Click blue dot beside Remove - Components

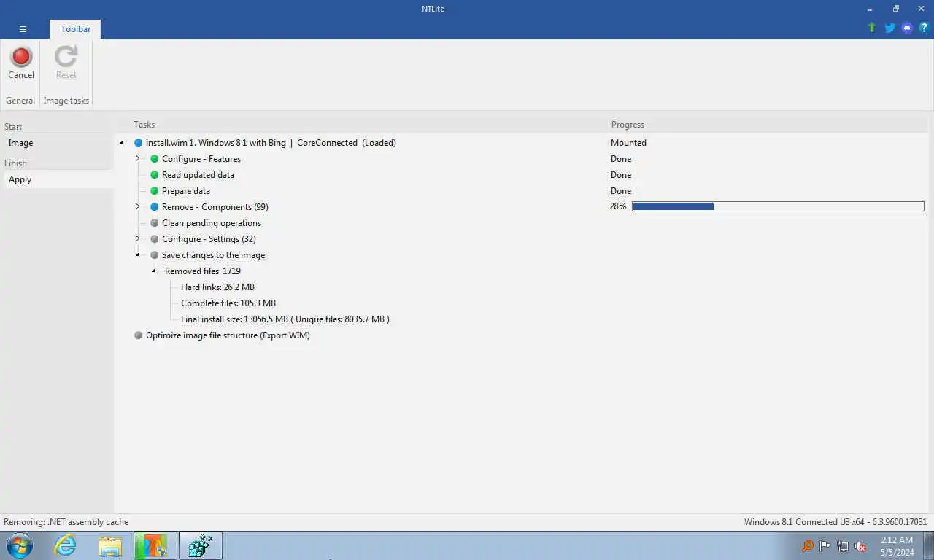click(x=154, y=207)
